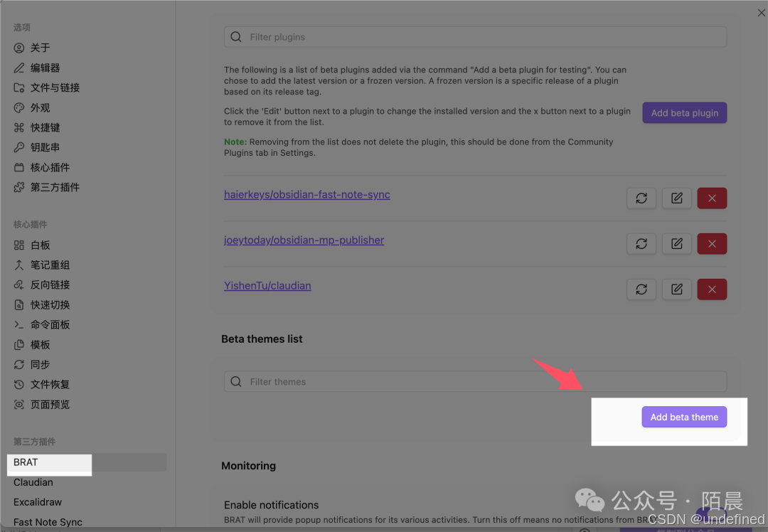Click the 命令面板 command palette icon
This screenshot has height=532, width=768.
(x=19, y=325)
